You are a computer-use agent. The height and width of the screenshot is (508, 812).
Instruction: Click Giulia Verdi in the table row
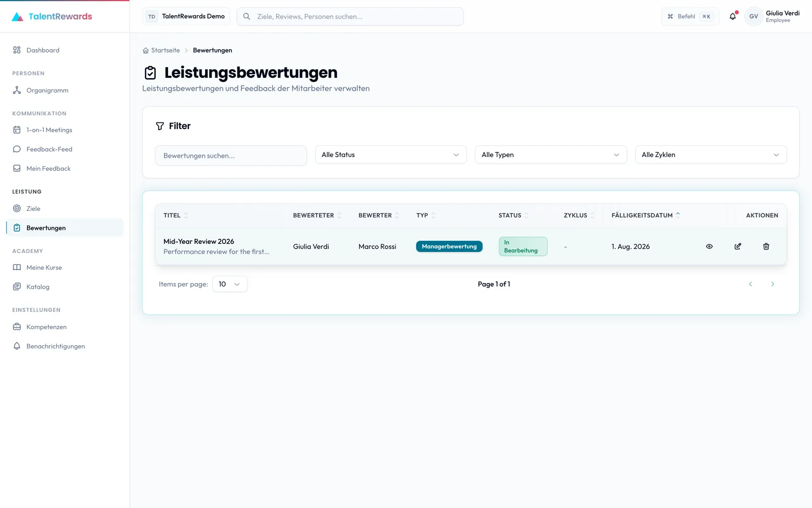[311, 246]
